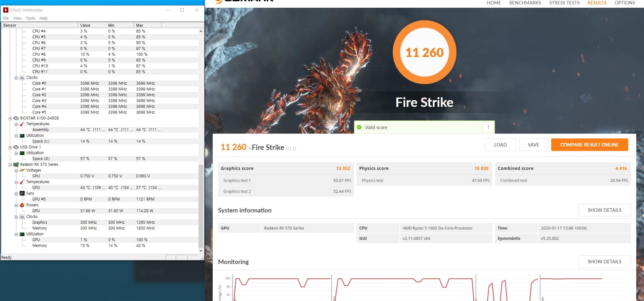Screen dimensions: 644x301
Task: Select the Memory clock row showing 1850 MHz
Action: [x=100, y=228]
